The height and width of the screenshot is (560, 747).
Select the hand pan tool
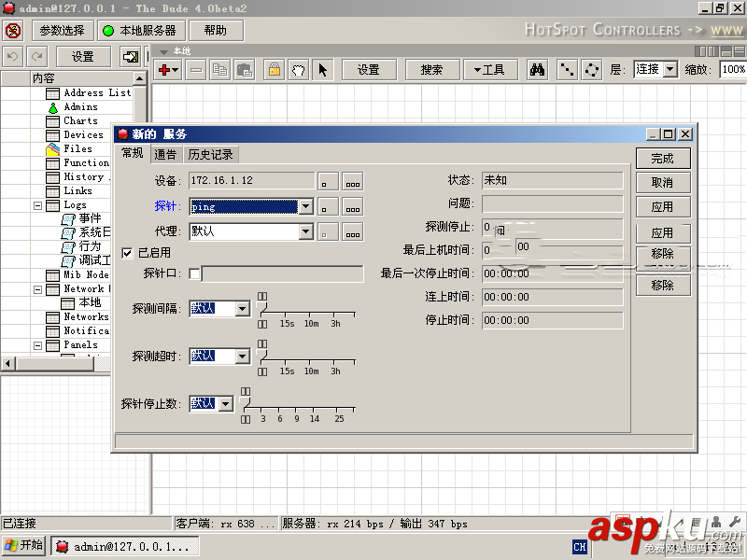point(299,70)
